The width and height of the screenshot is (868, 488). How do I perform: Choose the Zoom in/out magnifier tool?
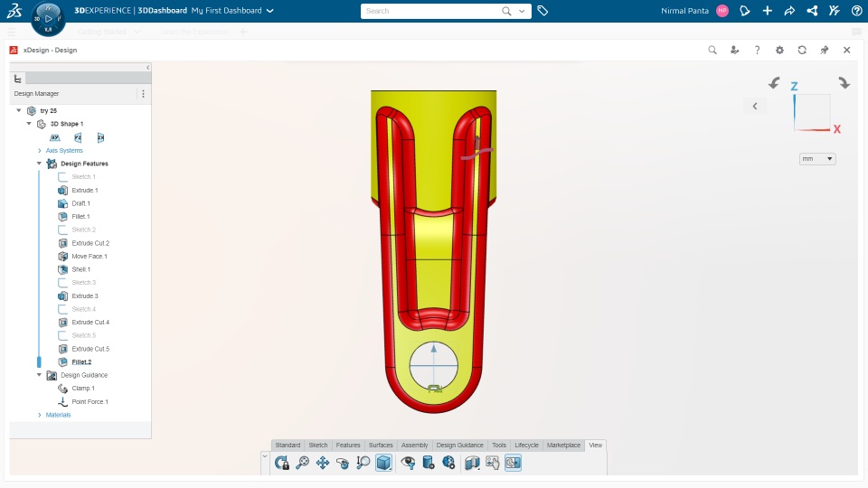point(363,463)
